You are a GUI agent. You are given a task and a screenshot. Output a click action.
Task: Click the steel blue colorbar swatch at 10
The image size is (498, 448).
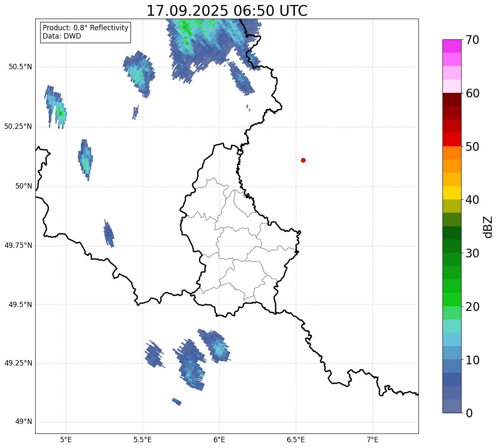pos(452,366)
